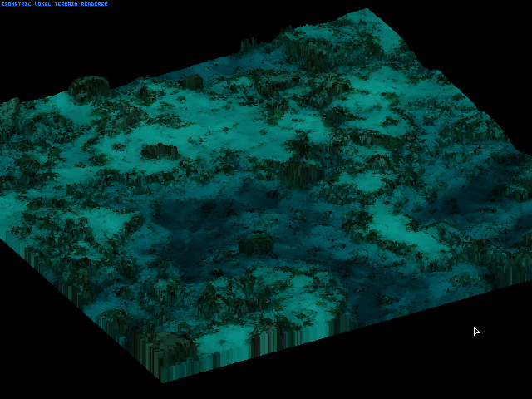Click the small dark mound near the upper-left ridge

coord(191,81)
